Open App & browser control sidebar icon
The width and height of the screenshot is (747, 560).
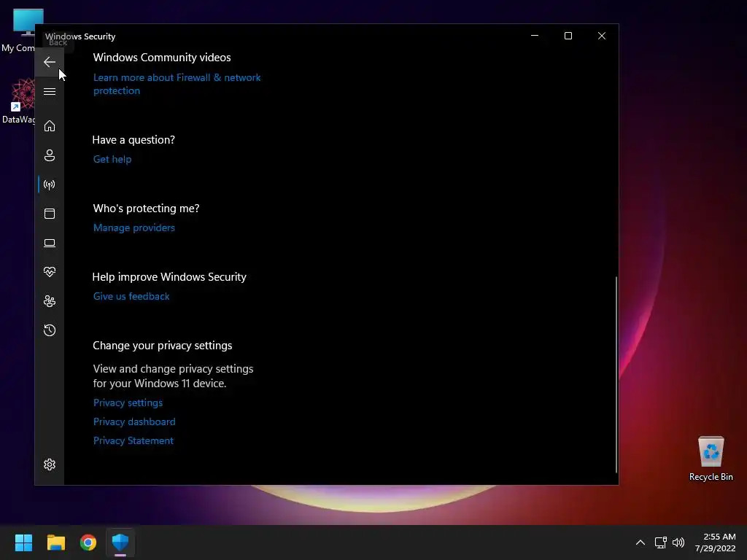point(50,214)
